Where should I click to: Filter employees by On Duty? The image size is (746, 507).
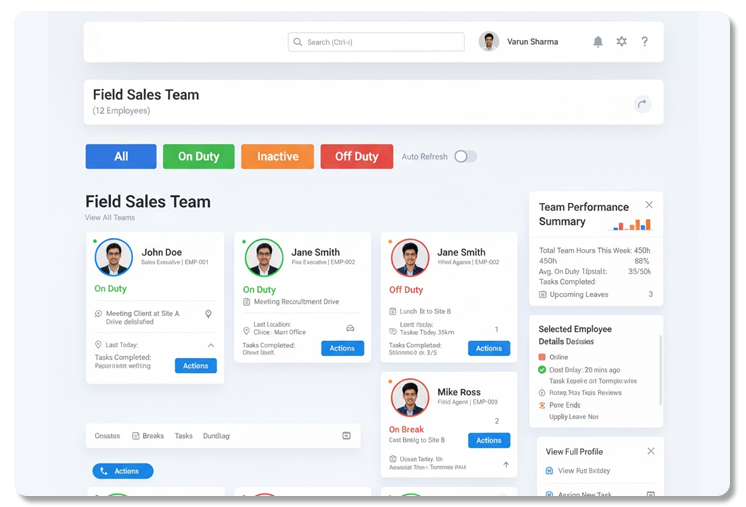pyautogui.click(x=198, y=156)
